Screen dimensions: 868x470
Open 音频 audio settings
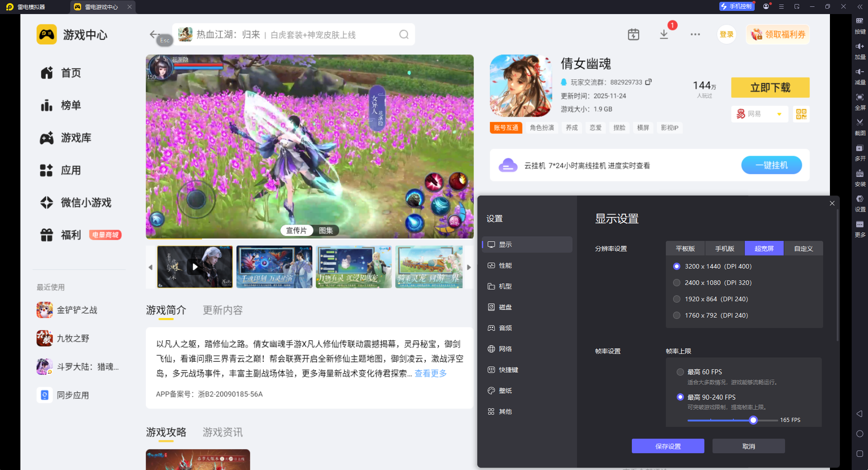coord(527,328)
